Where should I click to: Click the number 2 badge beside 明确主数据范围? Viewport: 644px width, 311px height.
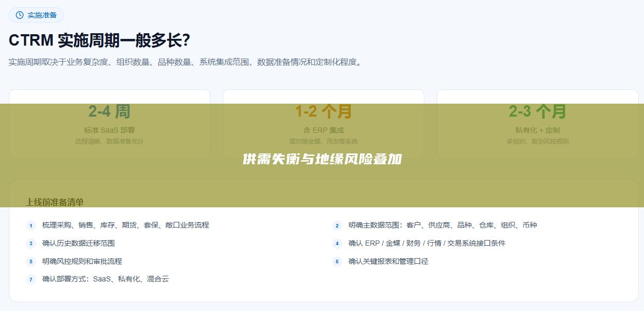click(337, 225)
